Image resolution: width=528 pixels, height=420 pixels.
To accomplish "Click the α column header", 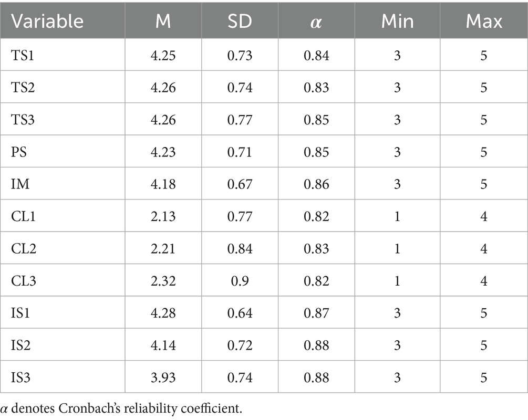I will [x=316, y=21].
